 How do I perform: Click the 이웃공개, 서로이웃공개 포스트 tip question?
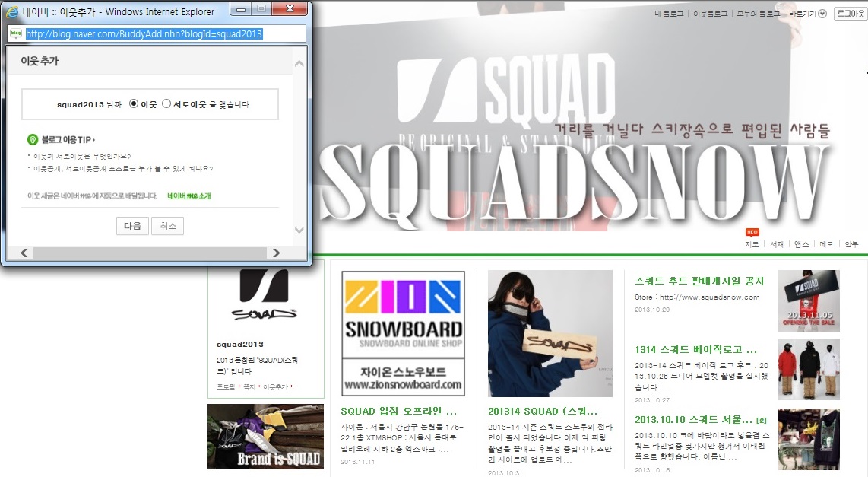pyautogui.click(x=123, y=168)
